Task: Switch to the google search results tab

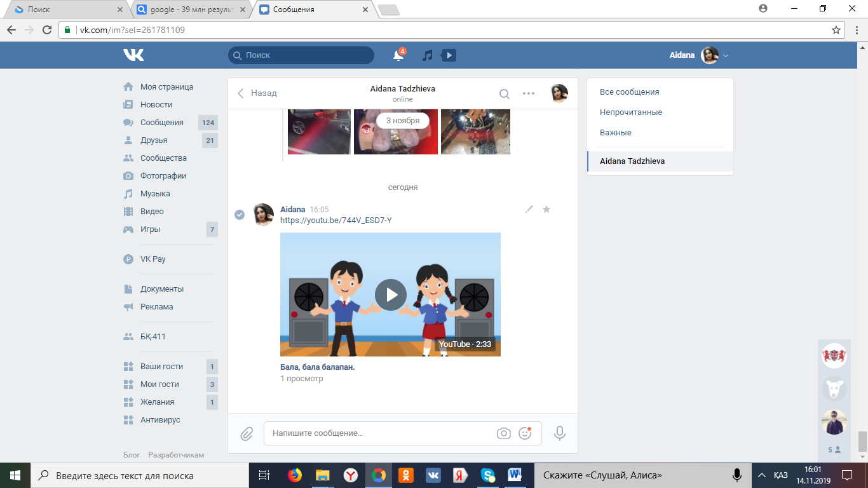Action: (x=191, y=10)
